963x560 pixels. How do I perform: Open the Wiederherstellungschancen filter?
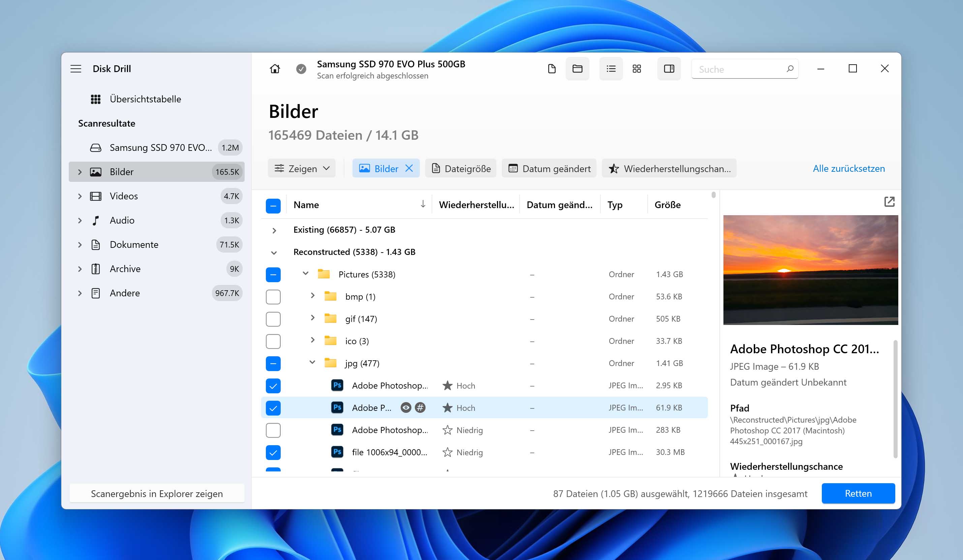coord(669,168)
